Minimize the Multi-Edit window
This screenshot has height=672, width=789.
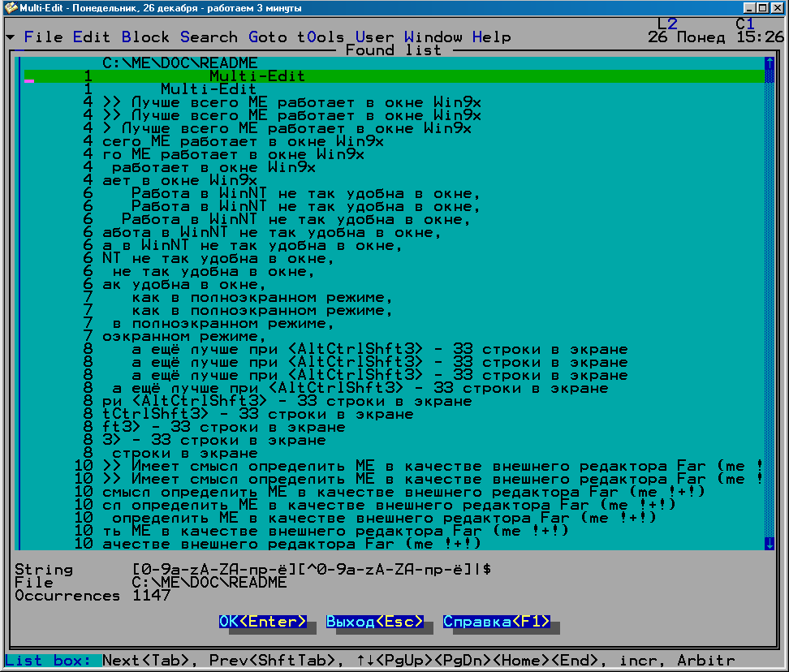pos(749,8)
